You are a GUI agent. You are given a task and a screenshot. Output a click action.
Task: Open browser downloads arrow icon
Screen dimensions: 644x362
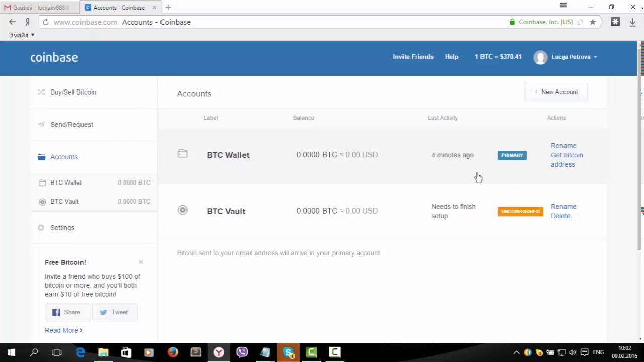(632, 22)
